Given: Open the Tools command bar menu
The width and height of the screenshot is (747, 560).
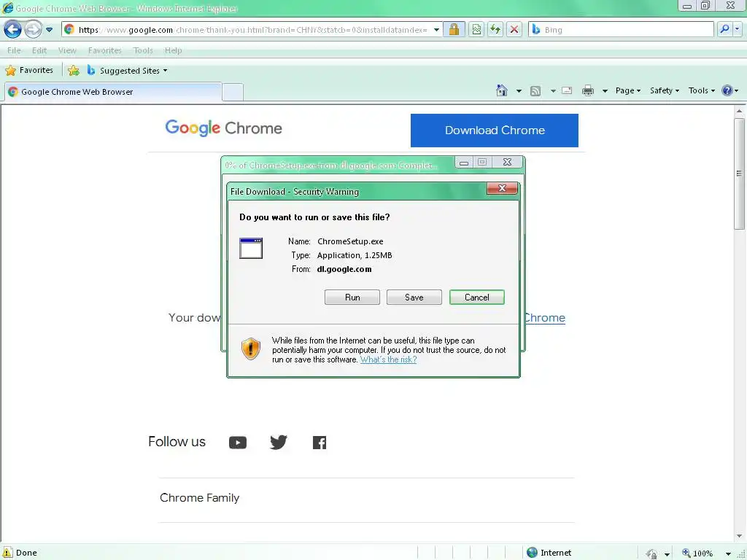Looking at the screenshot, I should coord(702,90).
